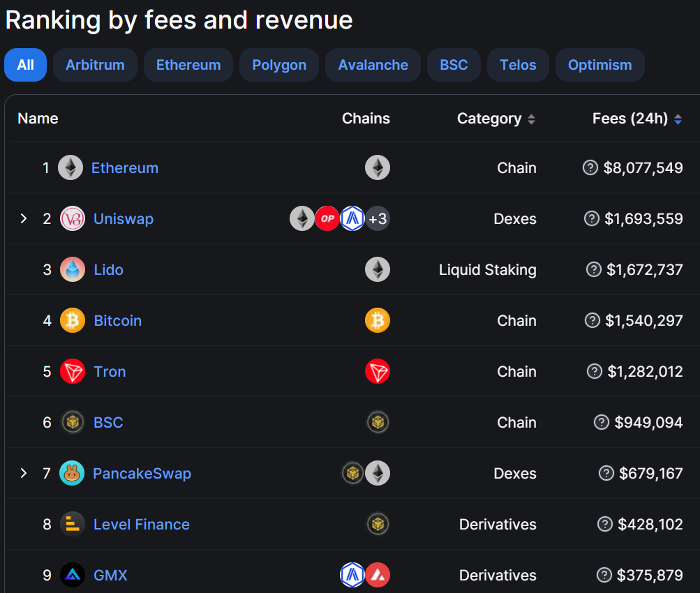The image size is (700, 593).
Task: Click the GMX triangle logo icon
Action: click(73, 575)
